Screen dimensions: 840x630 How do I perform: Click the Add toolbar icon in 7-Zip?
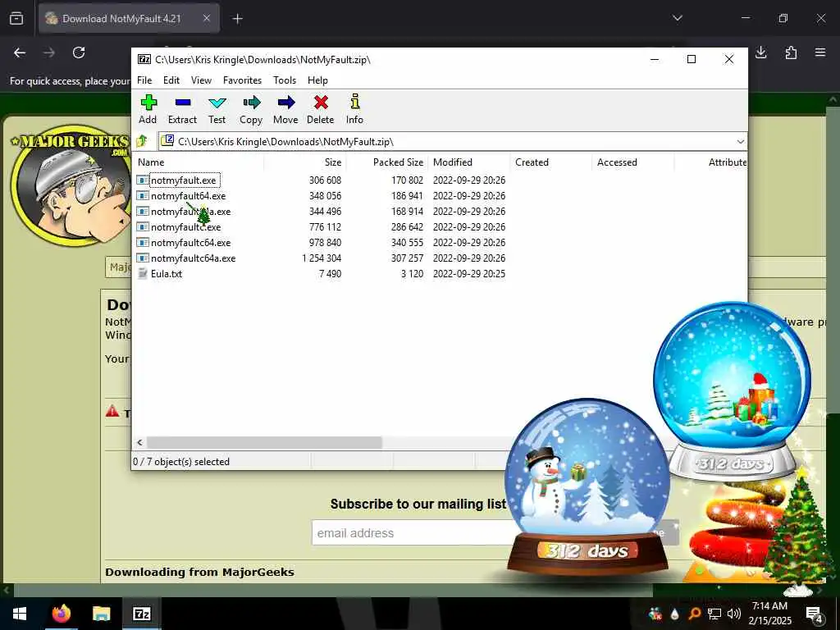click(148, 110)
